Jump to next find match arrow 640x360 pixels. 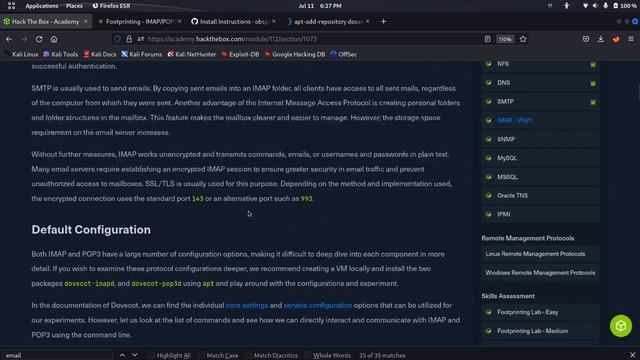pyautogui.click(x=134, y=355)
